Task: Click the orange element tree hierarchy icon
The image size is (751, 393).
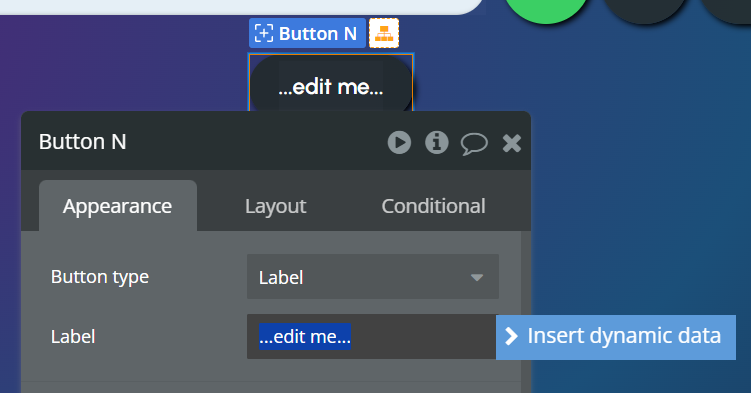Action: click(384, 33)
